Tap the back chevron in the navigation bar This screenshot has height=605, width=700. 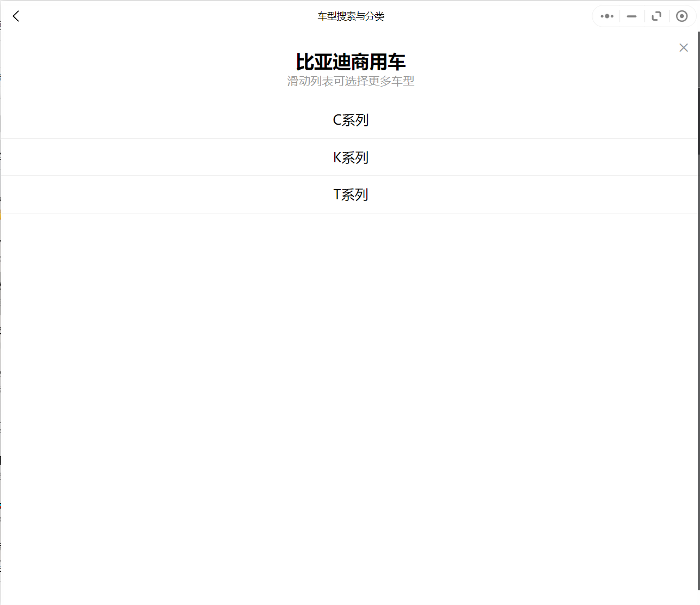(x=15, y=16)
